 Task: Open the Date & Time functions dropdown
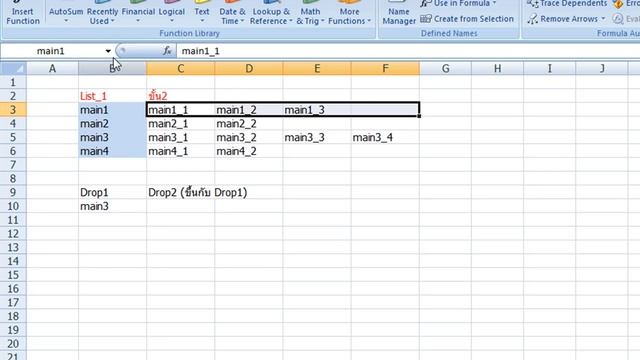[x=232, y=13]
